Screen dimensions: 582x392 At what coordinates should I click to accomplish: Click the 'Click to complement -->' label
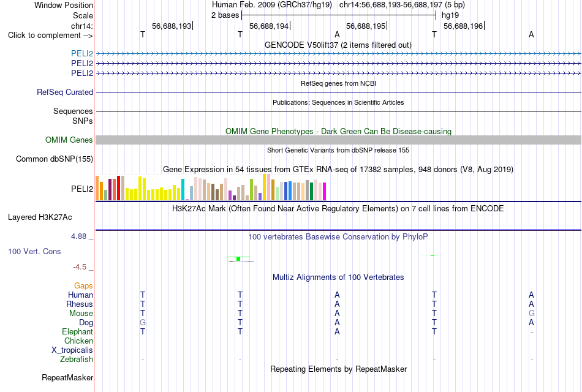tap(50, 36)
